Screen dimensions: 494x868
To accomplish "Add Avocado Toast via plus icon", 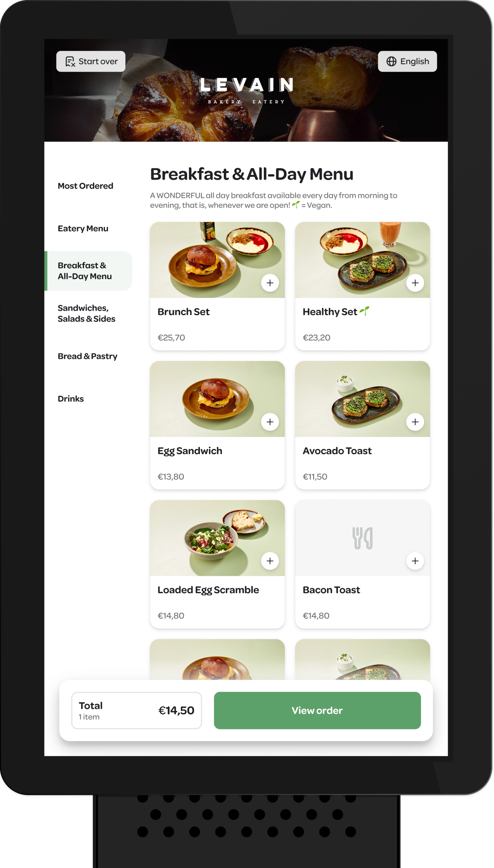I will [415, 422].
